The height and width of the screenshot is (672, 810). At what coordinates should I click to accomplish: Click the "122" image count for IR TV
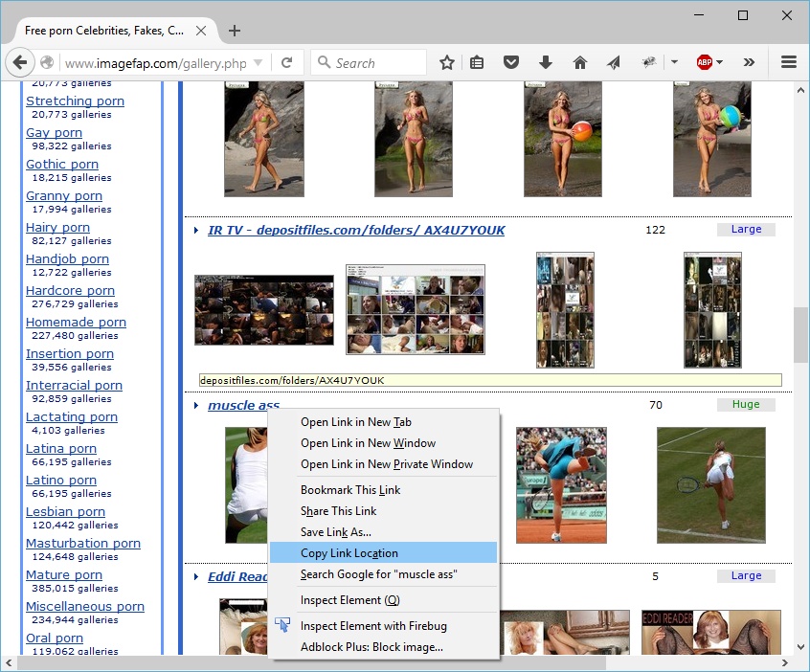[655, 231]
